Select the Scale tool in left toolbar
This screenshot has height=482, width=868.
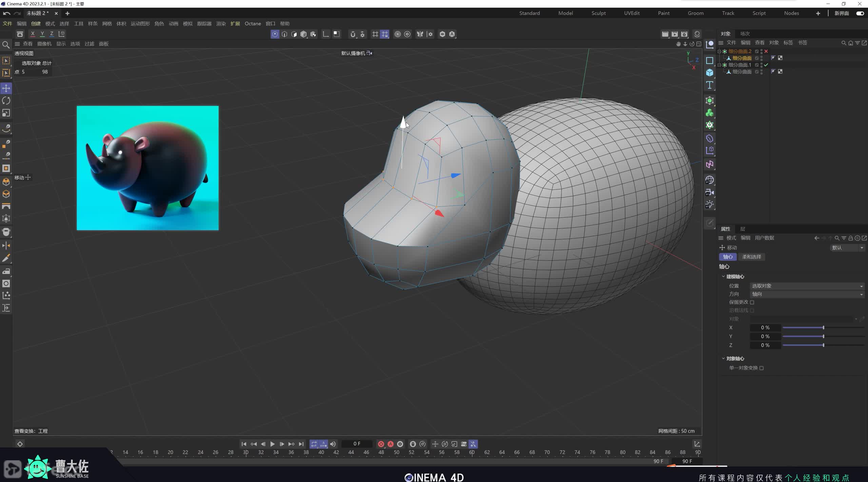pyautogui.click(x=6, y=113)
